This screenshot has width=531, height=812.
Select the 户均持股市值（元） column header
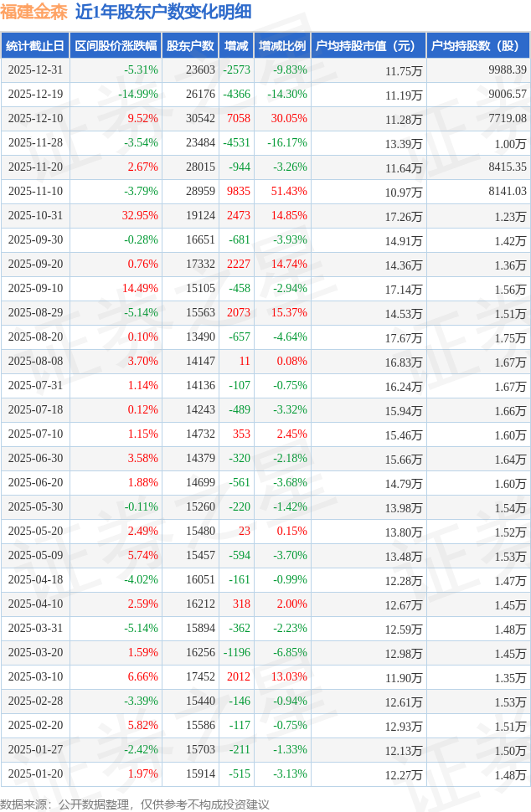tap(368, 46)
